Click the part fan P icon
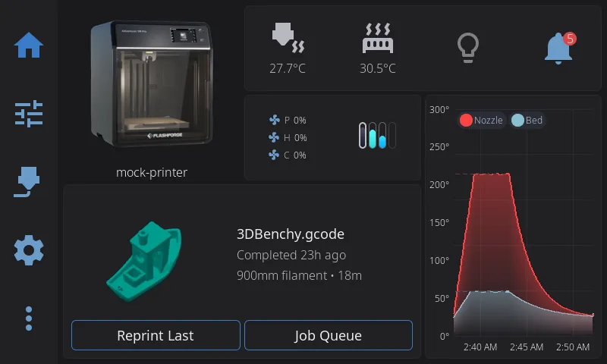The image size is (607, 364). (x=275, y=120)
